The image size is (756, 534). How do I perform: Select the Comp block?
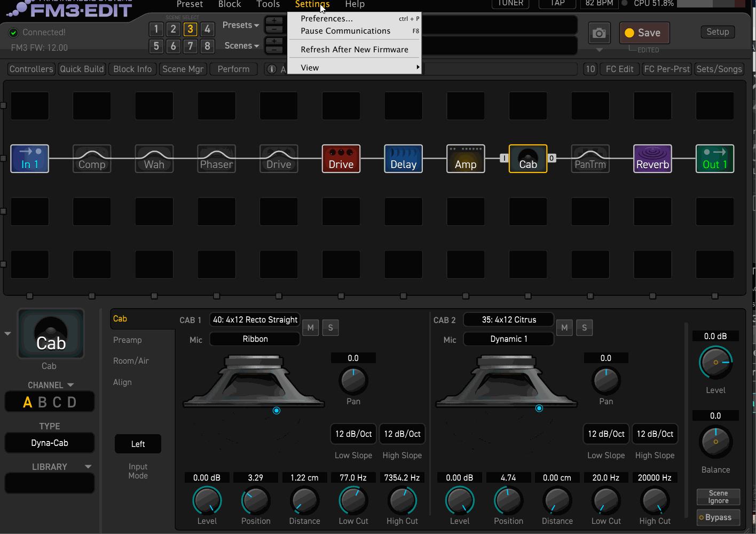92,159
